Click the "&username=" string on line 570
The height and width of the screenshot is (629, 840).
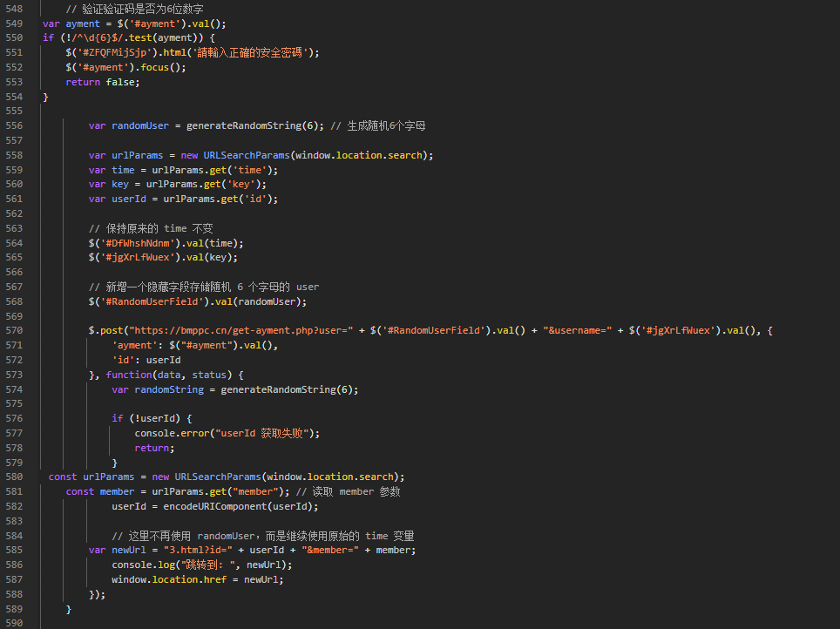(578, 330)
